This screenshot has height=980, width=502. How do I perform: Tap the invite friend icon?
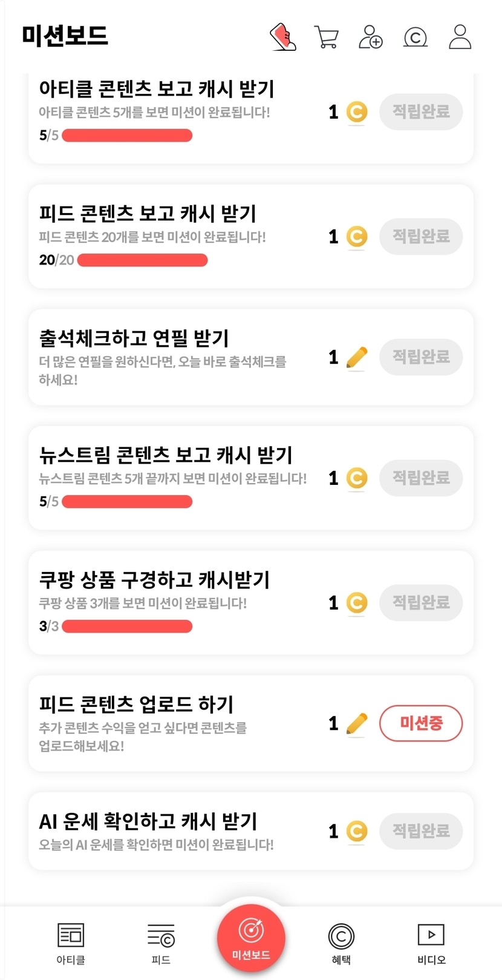(x=370, y=37)
